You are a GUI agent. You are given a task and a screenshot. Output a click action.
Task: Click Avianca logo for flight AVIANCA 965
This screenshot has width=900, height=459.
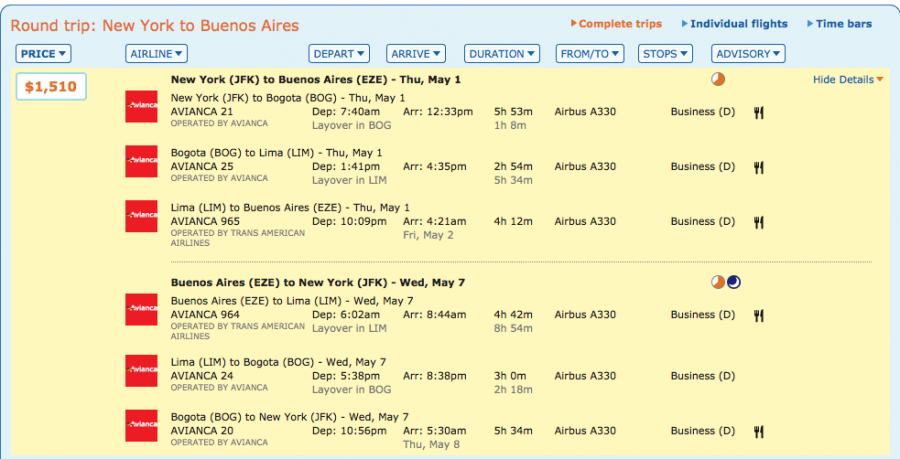141,216
